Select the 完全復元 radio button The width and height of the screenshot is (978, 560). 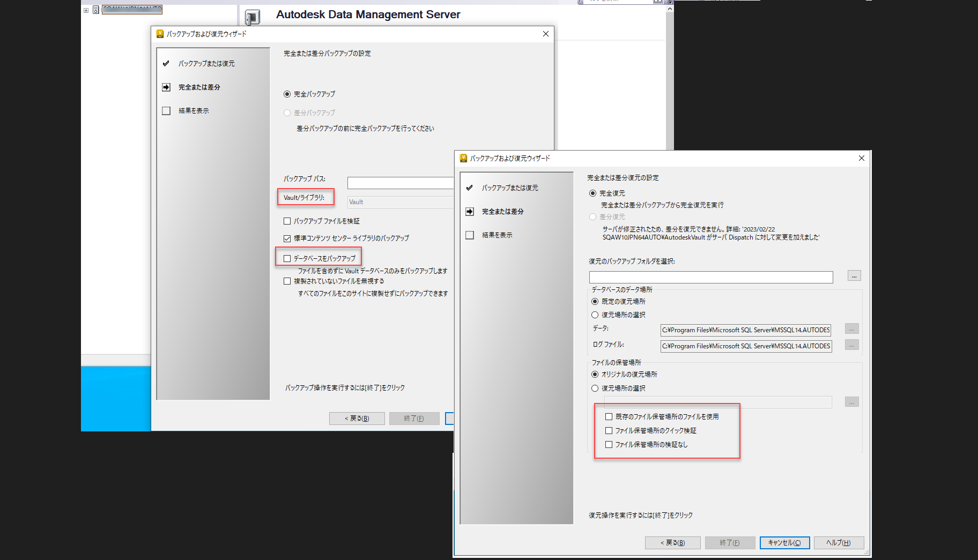(592, 193)
